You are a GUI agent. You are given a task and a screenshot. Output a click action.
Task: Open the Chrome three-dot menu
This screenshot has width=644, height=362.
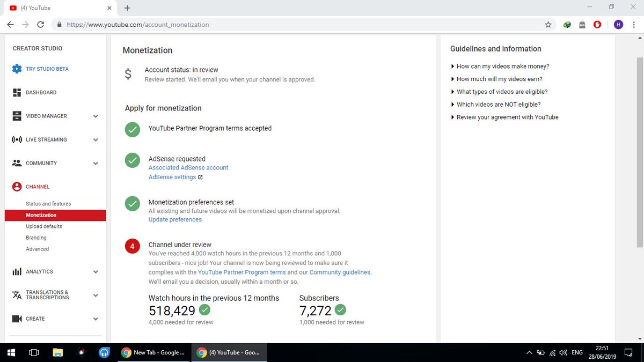(x=634, y=25)
